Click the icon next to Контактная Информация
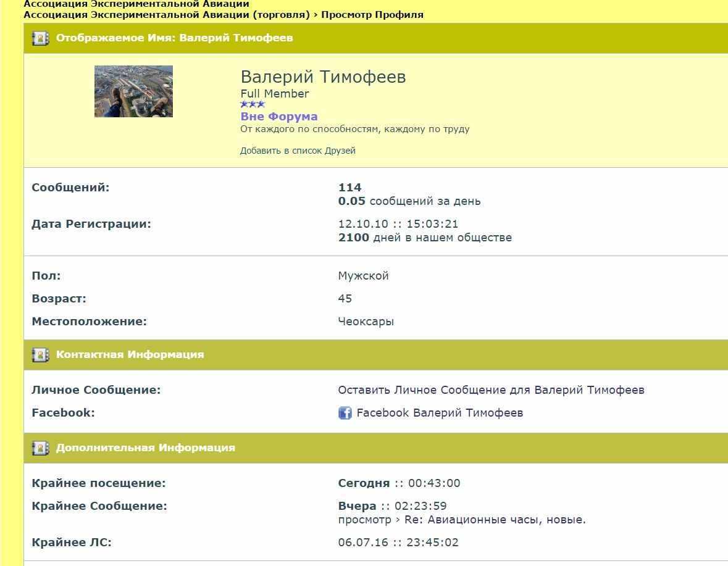 click(40, 355)
